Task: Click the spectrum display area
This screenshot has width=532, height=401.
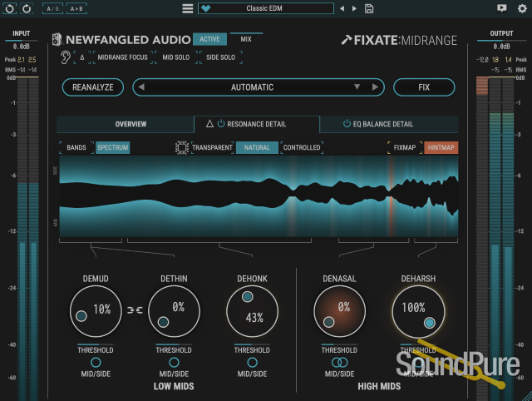Action: pos(259,196)
